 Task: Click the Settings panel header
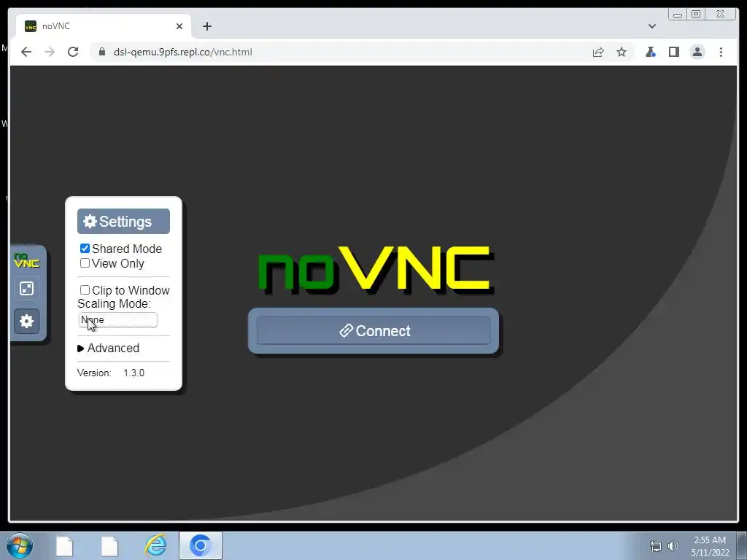click(x=123, y=222)
